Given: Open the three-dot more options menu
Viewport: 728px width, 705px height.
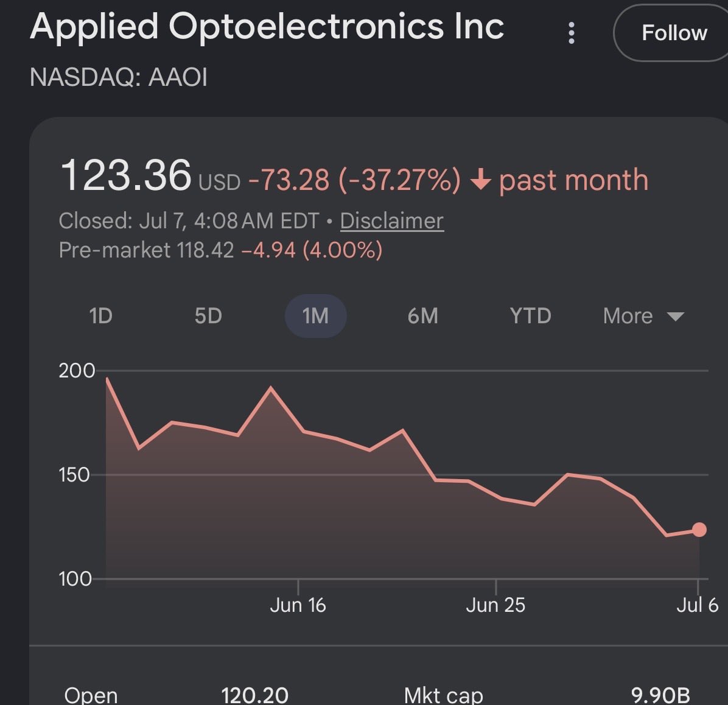Looking at the screenshot, I should [572, 33].
